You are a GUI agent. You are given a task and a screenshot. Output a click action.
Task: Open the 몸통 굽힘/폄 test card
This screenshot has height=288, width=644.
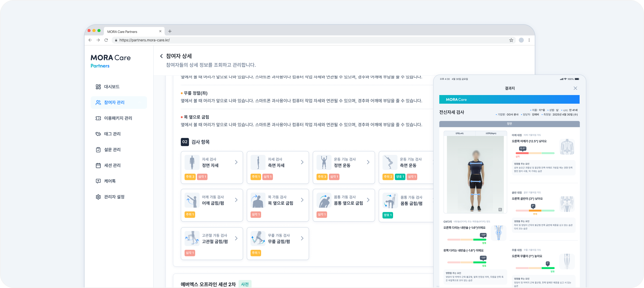coord(406,206)
